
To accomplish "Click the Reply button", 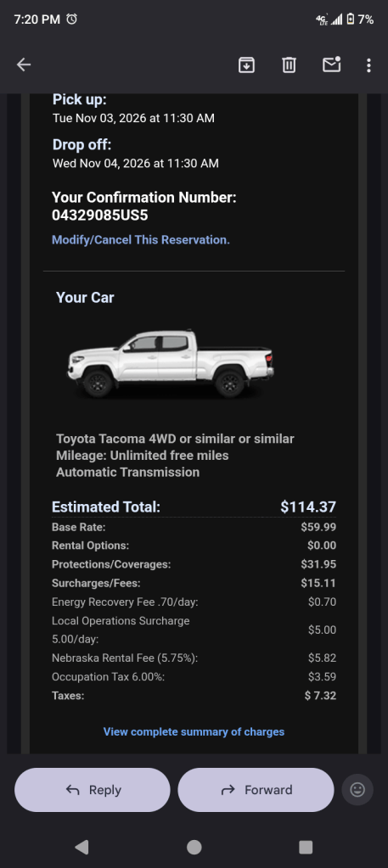I will tap(92, 789).
